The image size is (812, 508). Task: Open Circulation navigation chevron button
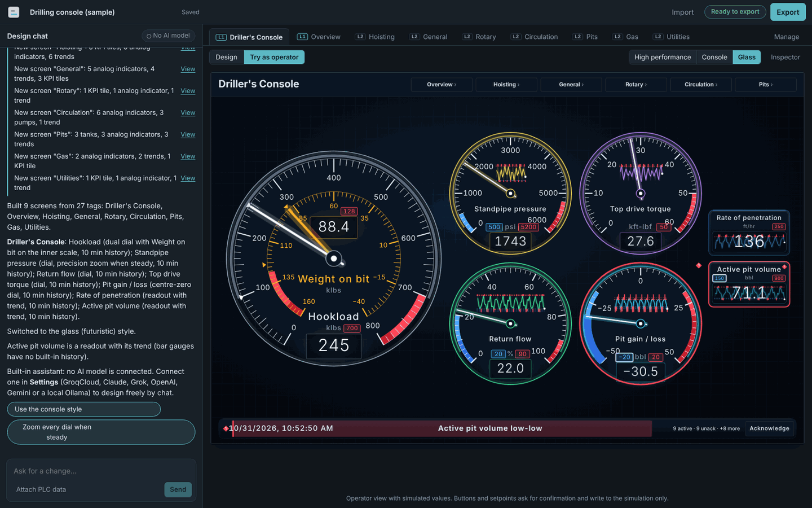point(701,85)
